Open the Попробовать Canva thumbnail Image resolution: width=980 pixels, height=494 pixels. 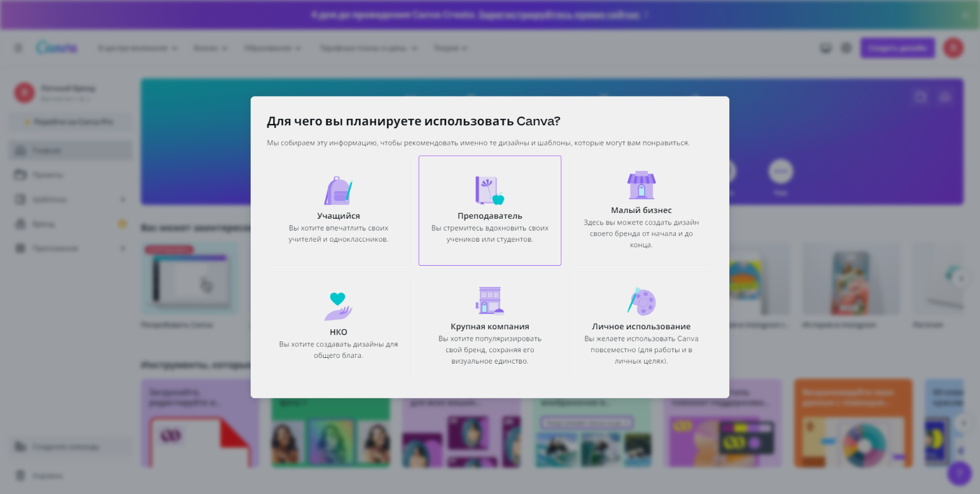click(190, 278)
